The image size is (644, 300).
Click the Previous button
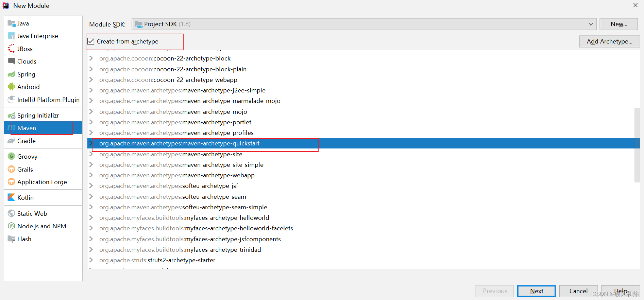click(495, 291)
